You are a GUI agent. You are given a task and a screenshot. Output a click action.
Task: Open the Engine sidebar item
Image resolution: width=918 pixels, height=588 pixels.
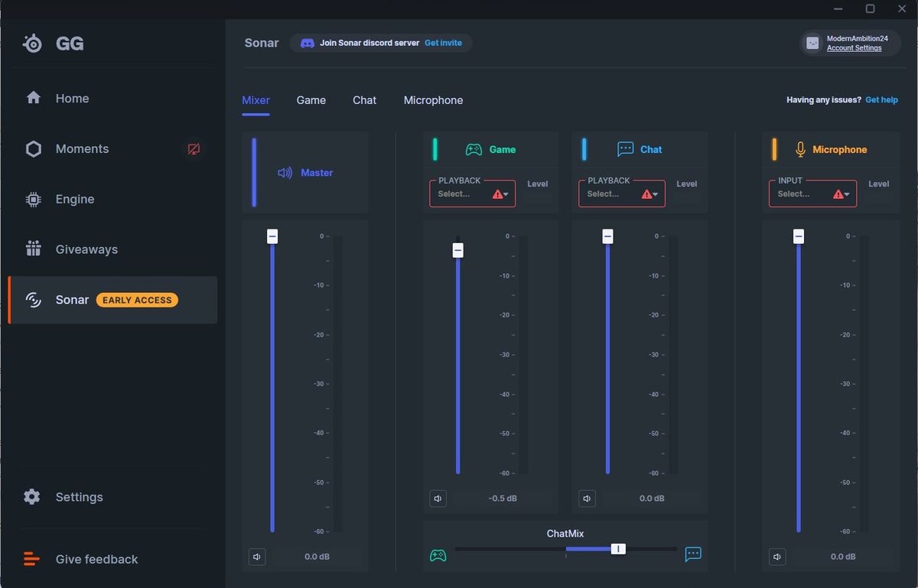coord(112,199)
